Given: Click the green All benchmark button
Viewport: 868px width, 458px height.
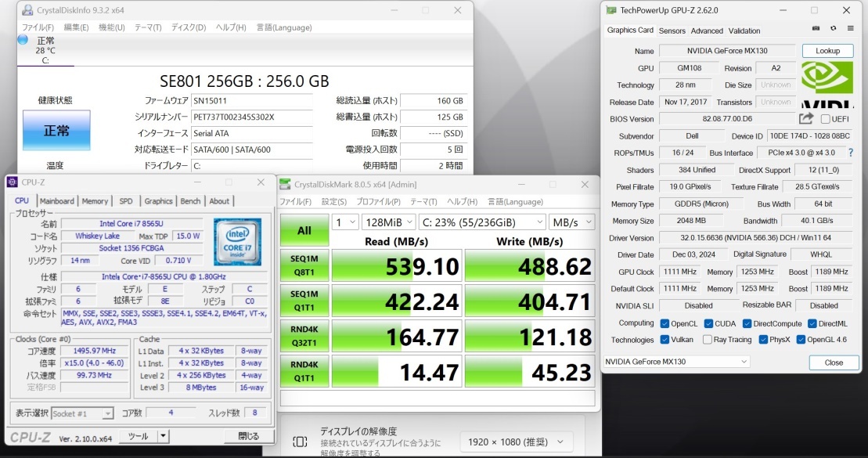Looking at the screenshot, I should click(x=304, y=230).
